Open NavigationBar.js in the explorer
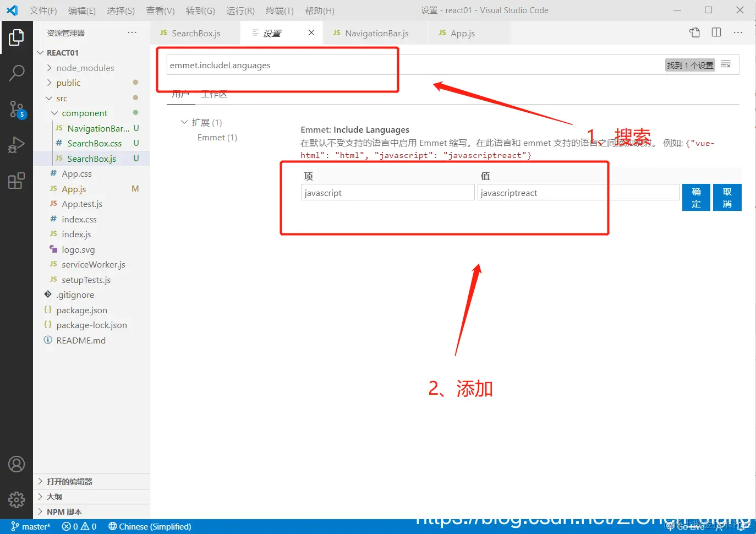 coord(91,128)
